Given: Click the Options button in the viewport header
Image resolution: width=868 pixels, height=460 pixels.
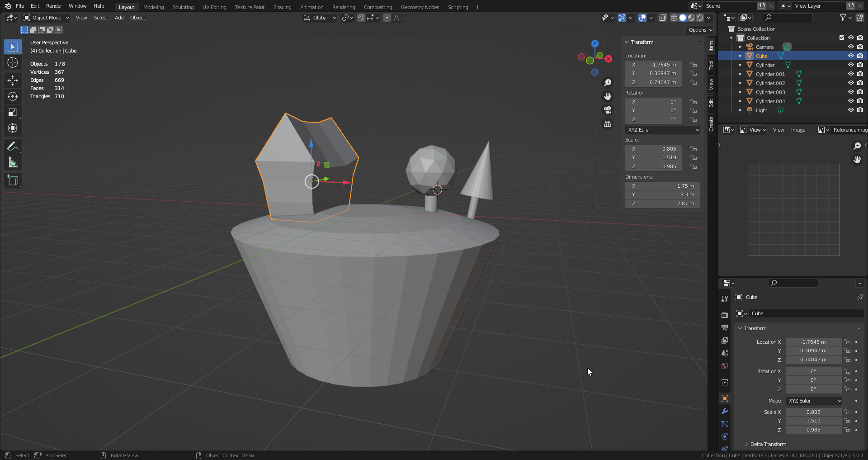Looking at the screenshot, I should tap(700, 30).
